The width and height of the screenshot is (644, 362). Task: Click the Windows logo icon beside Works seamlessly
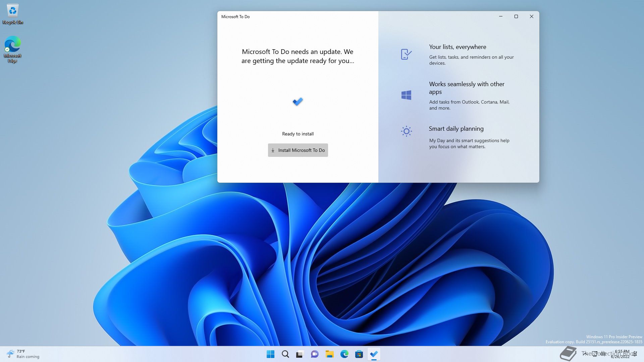point(406,95)
